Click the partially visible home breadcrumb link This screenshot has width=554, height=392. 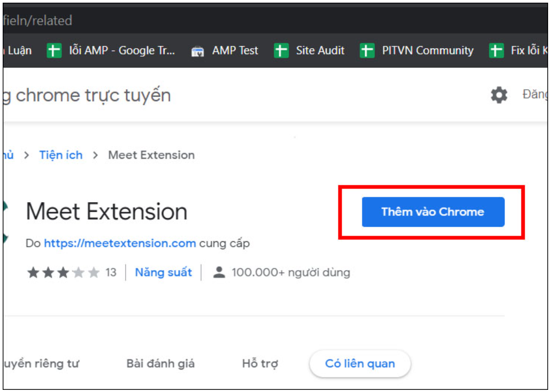[9, 155]
